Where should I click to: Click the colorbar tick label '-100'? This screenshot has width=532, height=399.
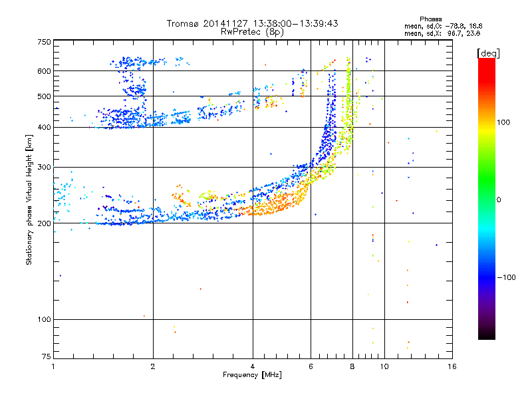point(506,277)
